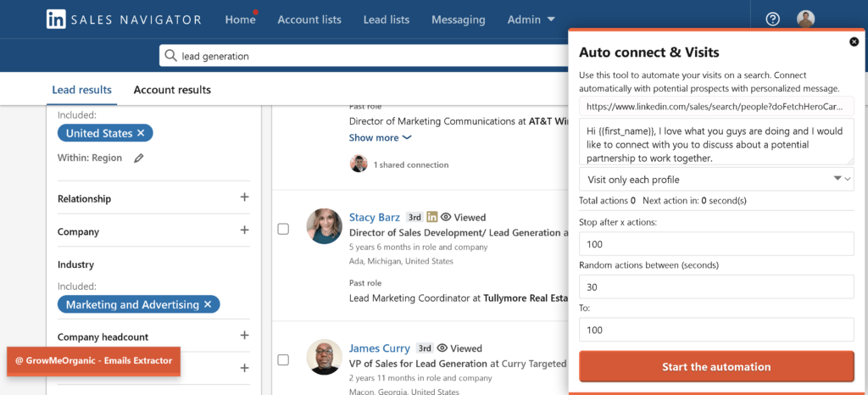Click the Stop after x actions field
Image resolution: width=868 pixels, height=395 pixels.
[717, 244]
